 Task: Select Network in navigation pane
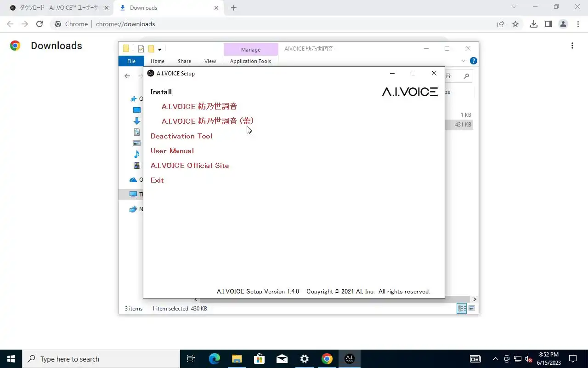133,209
